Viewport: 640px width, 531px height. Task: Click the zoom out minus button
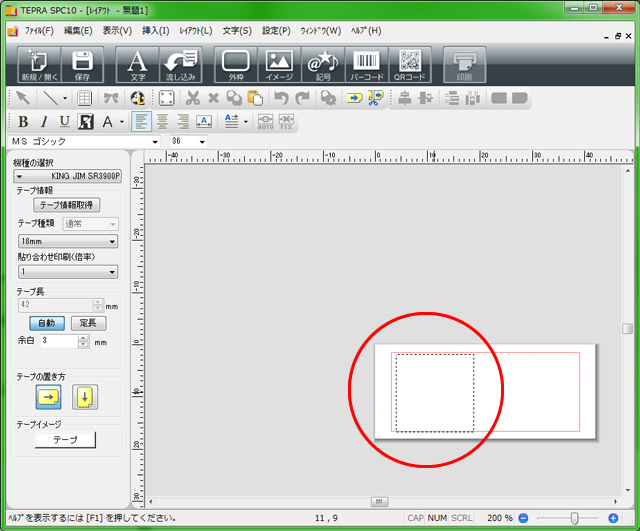pos(523,518)
